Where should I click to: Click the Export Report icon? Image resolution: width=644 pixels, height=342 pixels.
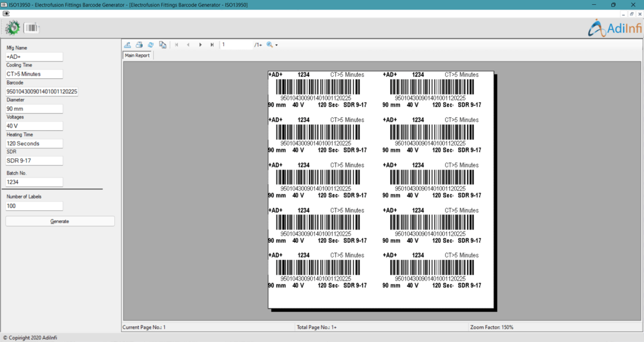pyautogui.click(x=127, y=45)
